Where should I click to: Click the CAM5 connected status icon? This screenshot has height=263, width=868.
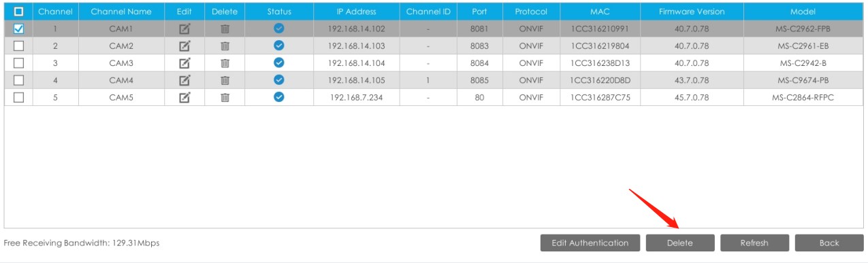pyautogui.click(x=279, y=97)
